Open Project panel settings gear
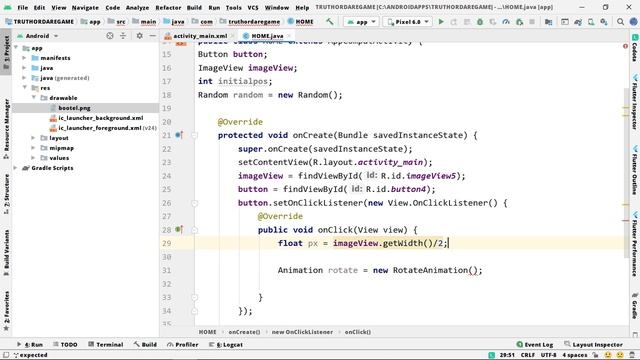 coord(140,36)
